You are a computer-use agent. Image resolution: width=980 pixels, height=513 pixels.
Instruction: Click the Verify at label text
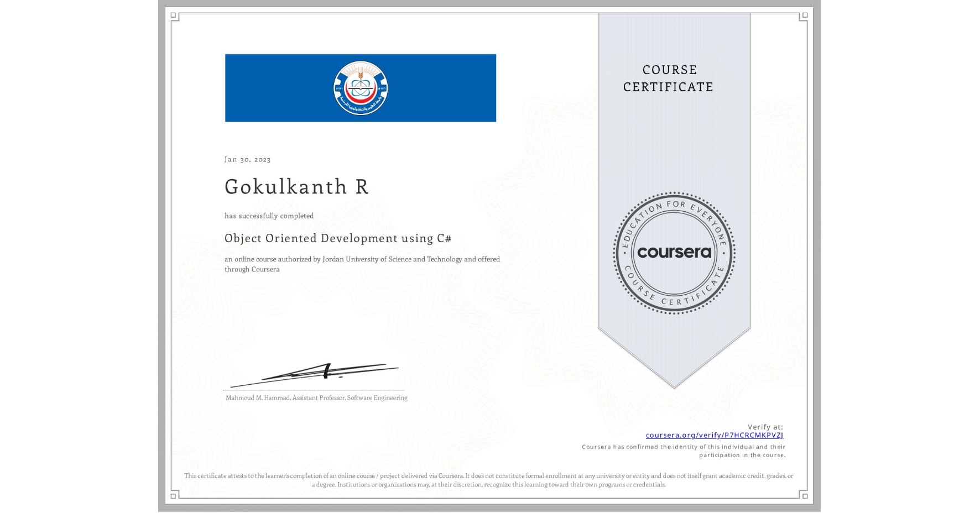(x=766, y=426)
